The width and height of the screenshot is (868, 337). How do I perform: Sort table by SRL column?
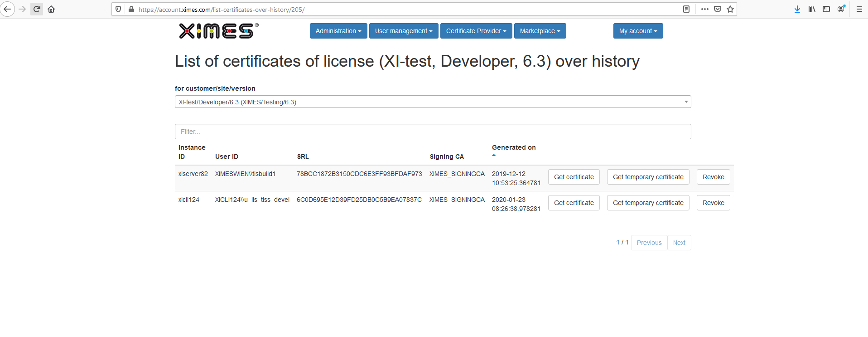[x=303, y=156]
